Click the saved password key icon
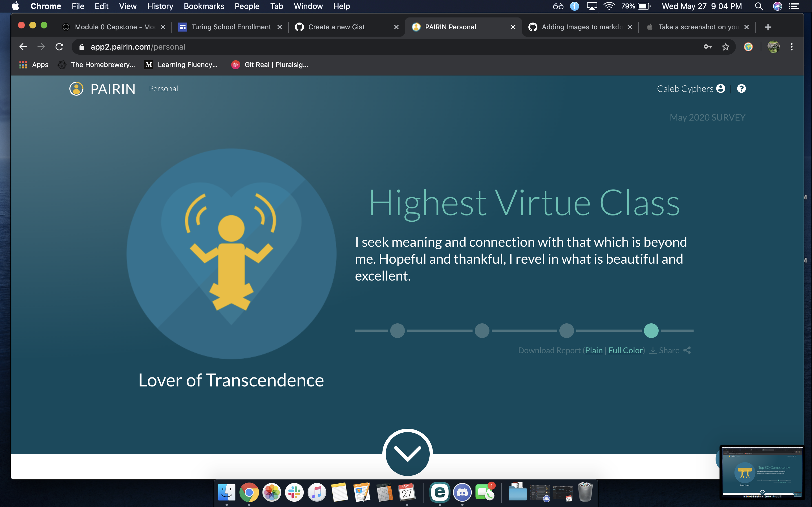812x507 pixels. click(707, 47)
